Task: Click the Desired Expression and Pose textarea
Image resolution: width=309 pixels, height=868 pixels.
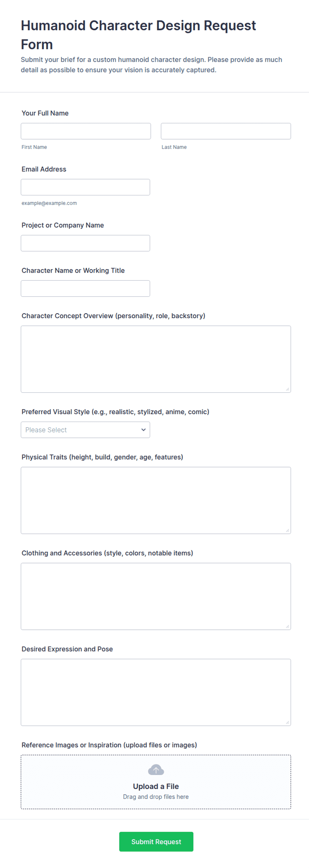Action: pos(156,692)
